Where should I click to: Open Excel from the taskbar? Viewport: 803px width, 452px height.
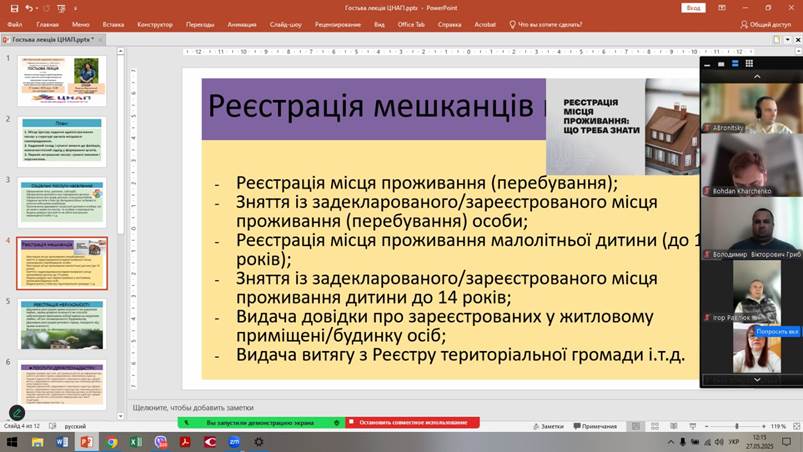click(x=136, y=441)
